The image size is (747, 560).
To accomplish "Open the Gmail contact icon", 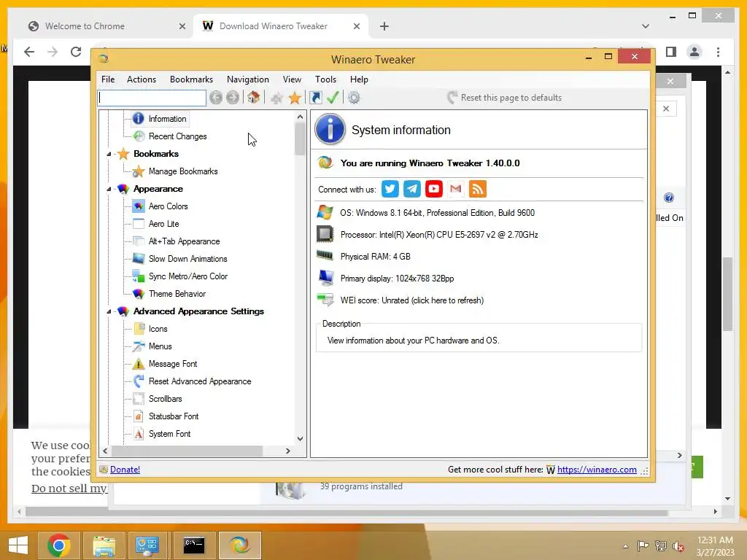I will click(x=455, y=189).
